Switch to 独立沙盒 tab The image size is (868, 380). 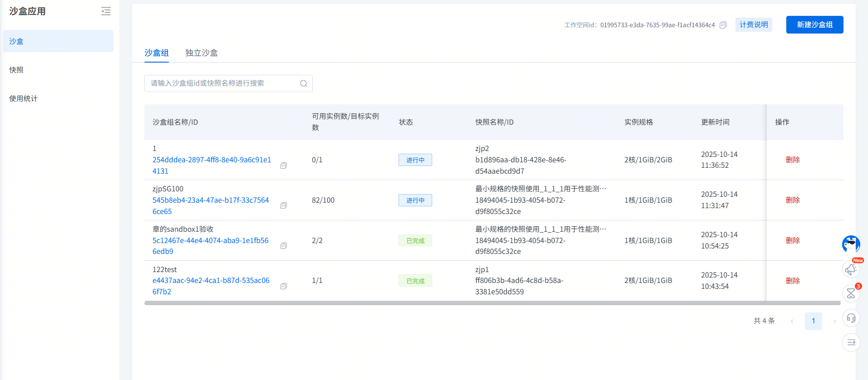[x=202, y=53]
